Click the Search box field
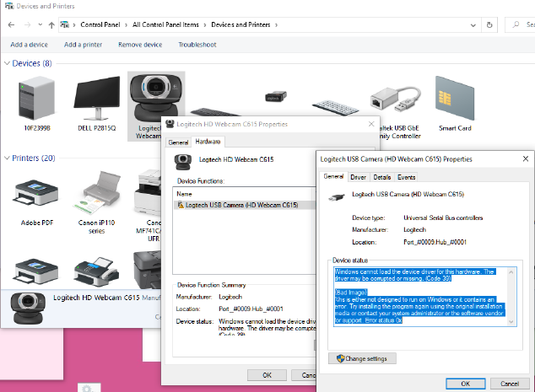The width and height of the screenshot is (535, 392). point(520,25)
